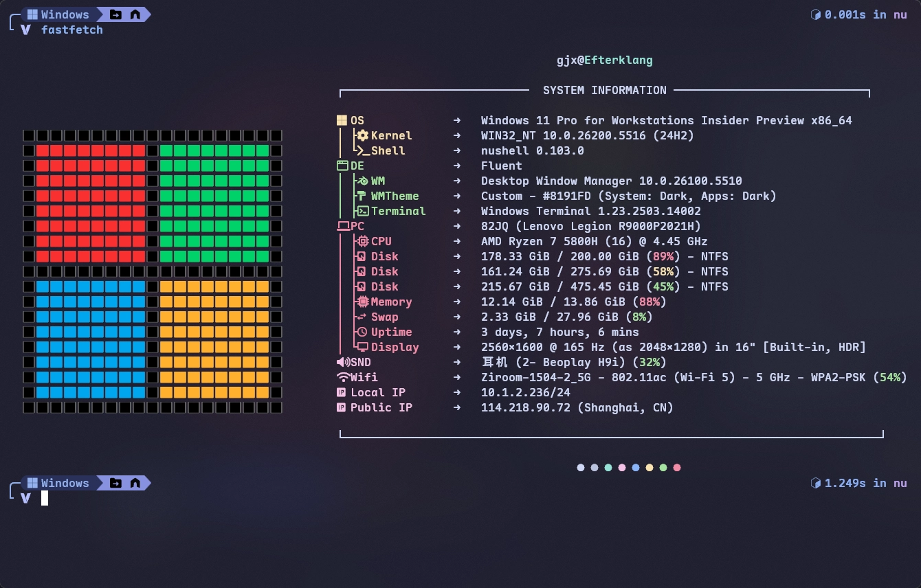Click the eye-shaped icon next to WM

click(362, 181)
